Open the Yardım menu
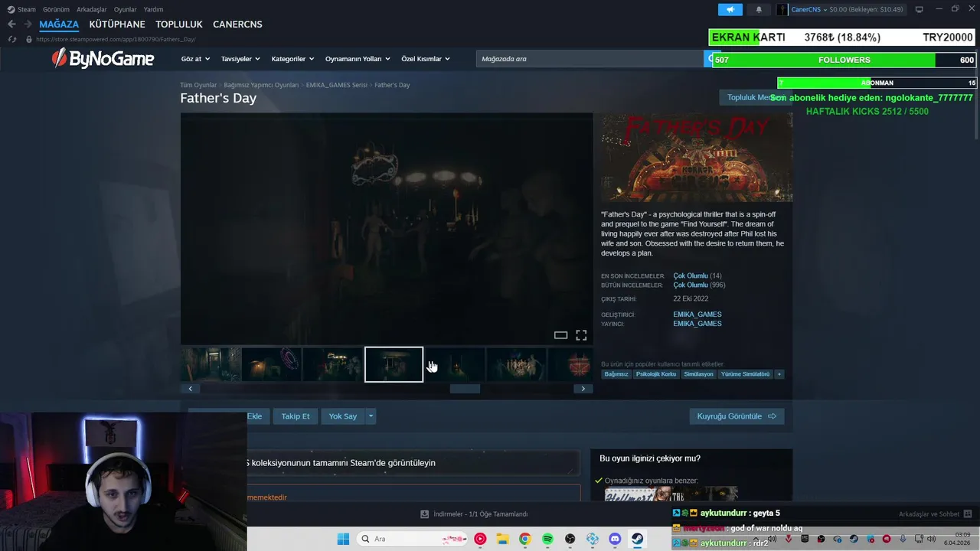This screenshot has height=551, width=980. (153, 9)
